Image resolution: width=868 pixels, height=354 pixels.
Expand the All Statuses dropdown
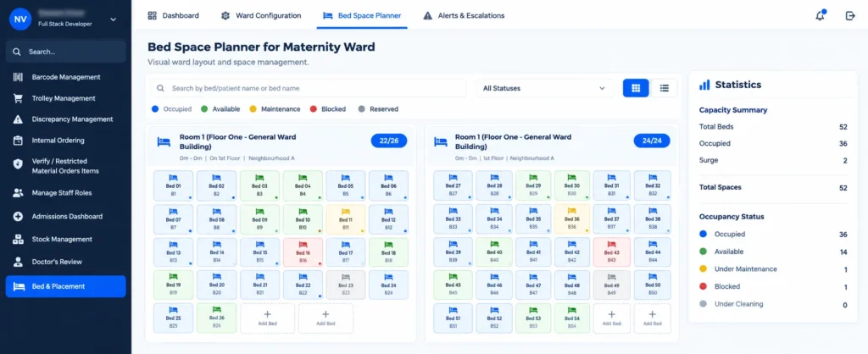[544, 88]
